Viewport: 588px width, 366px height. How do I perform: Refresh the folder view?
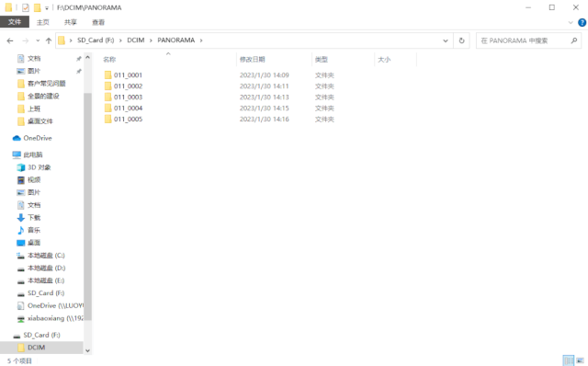461,40
